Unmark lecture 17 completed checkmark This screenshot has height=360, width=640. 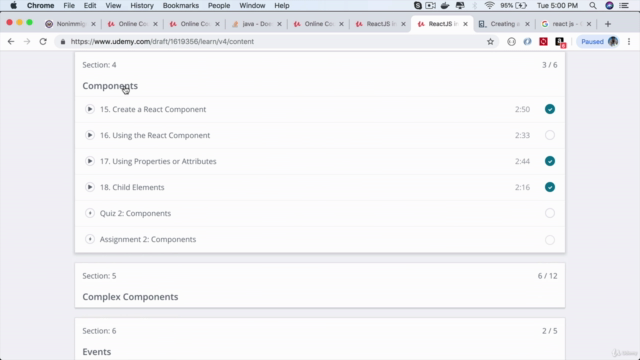coord(550,161)
